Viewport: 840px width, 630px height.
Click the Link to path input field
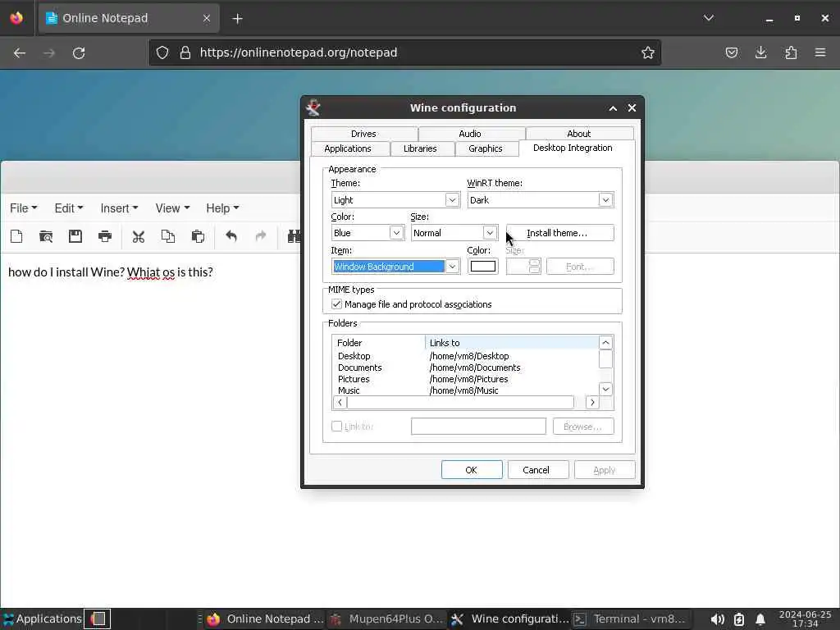pos(478,427)
